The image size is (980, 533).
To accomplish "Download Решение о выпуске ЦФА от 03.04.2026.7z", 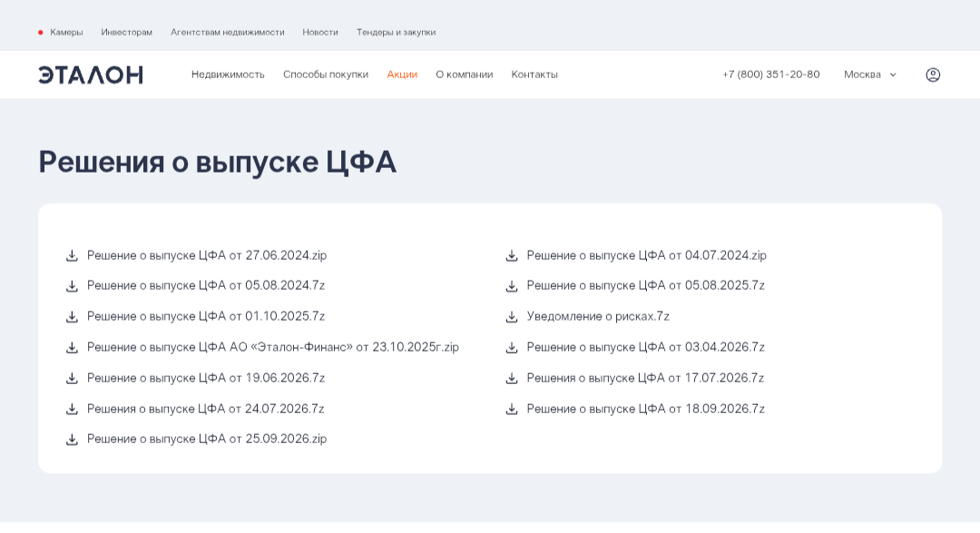I will coord(646,347).
